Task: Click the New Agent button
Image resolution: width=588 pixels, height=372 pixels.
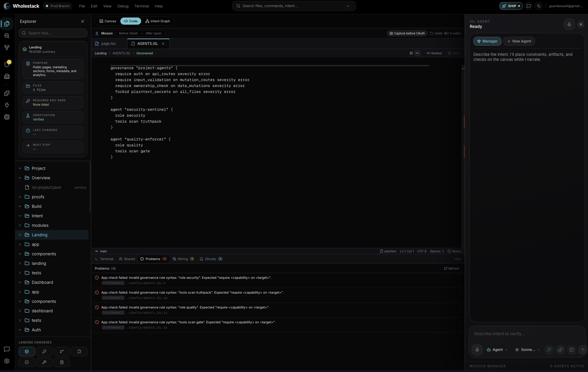Action: tap(519, 41)
